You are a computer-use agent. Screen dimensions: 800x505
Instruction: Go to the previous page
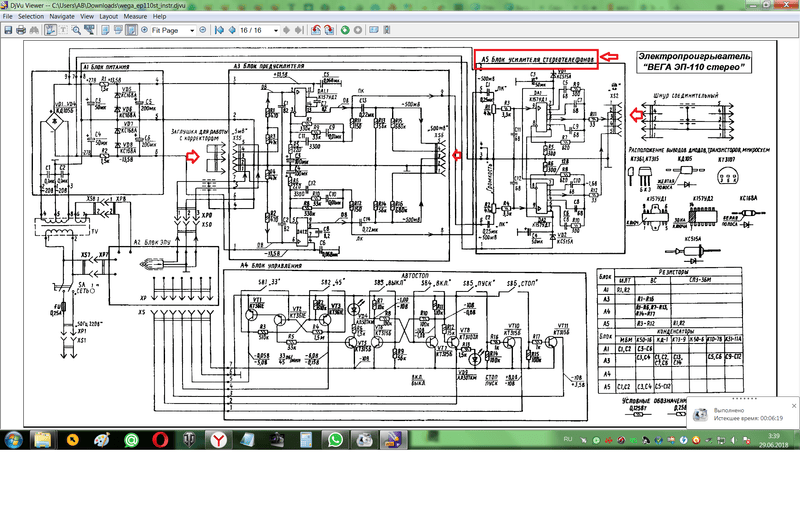click(x=232, y=30)
